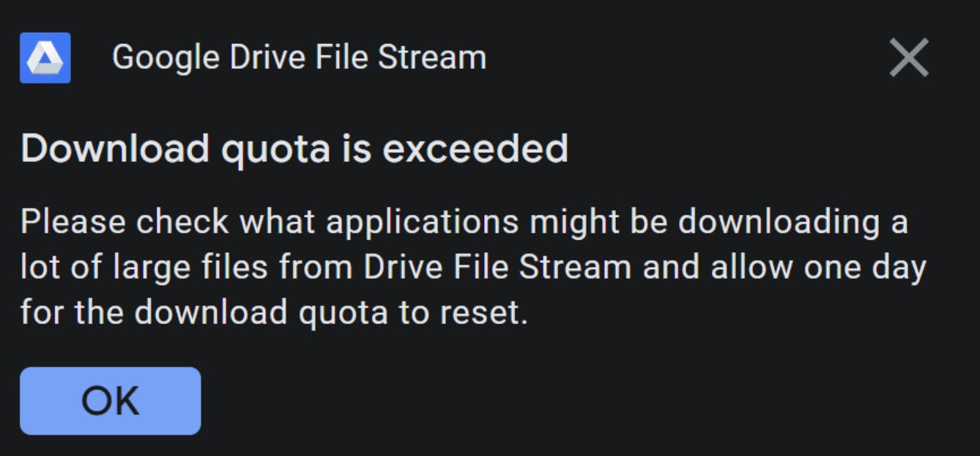Click the word "Please" starting the message
Image resolution: width=980 pixels, height=456 pixels.
72,222
